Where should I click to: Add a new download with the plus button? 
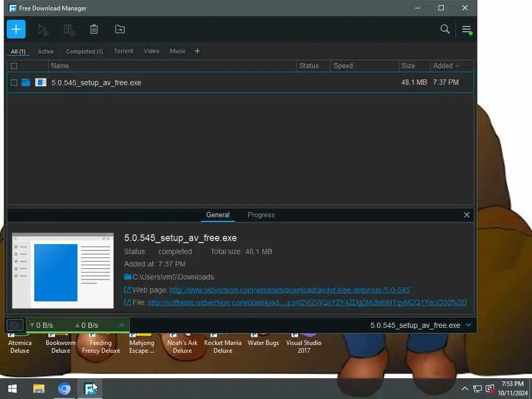16,29
